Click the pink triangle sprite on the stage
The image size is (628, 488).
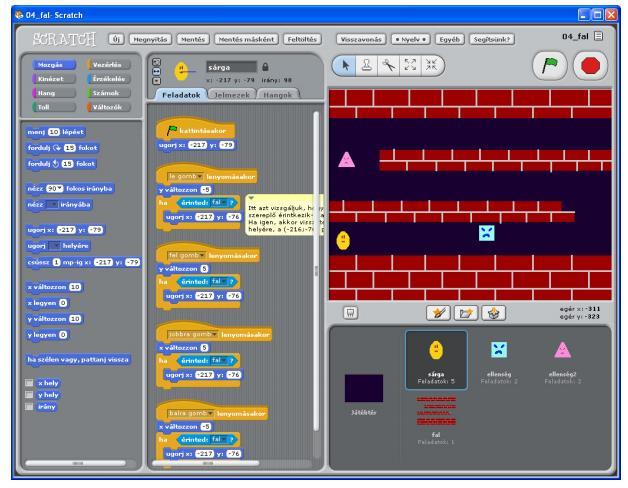[346, 159]
